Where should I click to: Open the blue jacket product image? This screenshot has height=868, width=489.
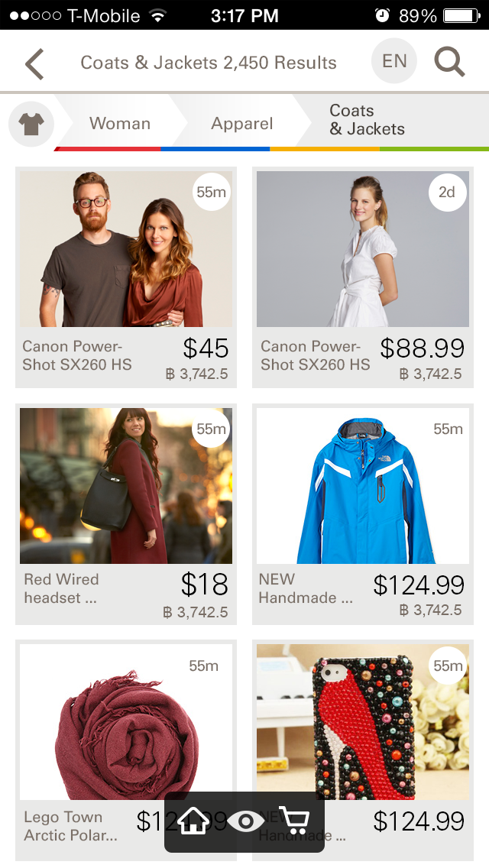[363, 486]
